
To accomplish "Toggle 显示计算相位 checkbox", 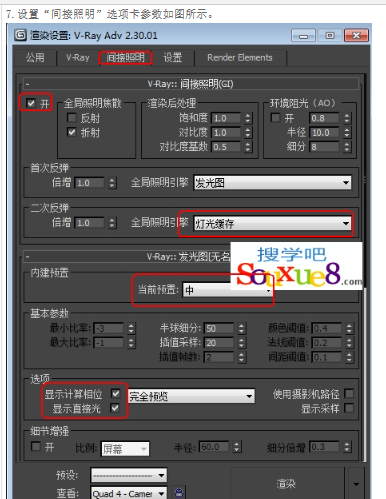I will (115, 394).
